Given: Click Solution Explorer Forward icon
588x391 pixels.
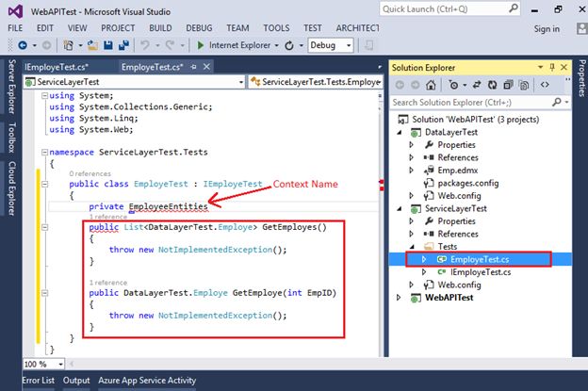Looking at the screenshot, I should (416, 85).
